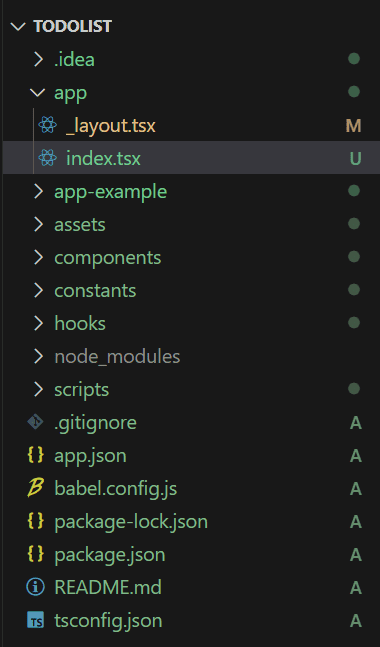
Task: Select the components folder name
Action: pyautogui.click(x=108, y=258)
